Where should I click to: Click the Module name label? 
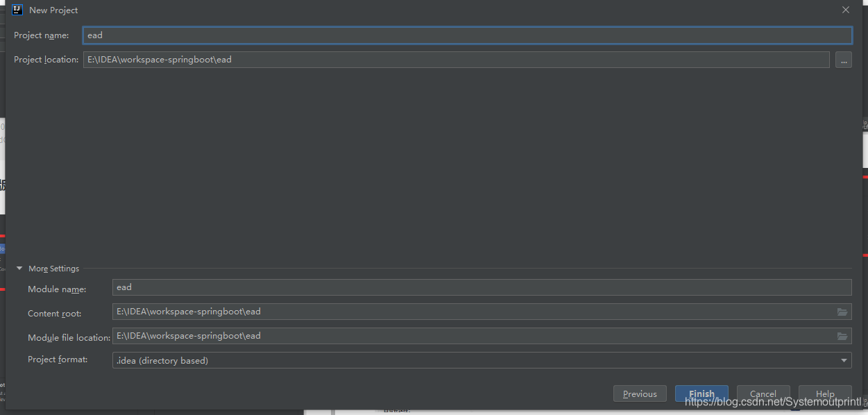[57, 289]
